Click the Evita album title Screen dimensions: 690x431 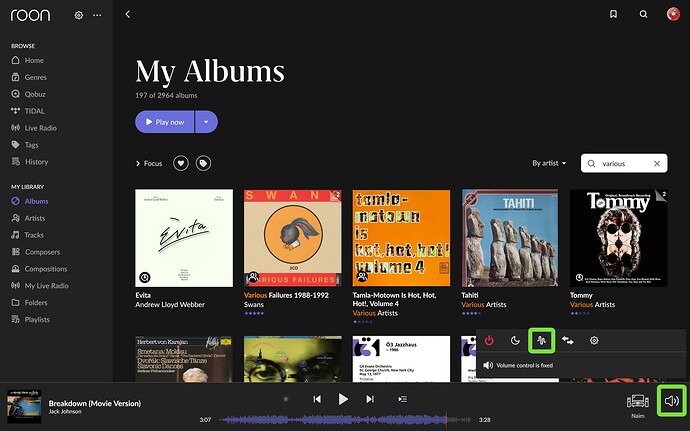[x=143, y=295]
